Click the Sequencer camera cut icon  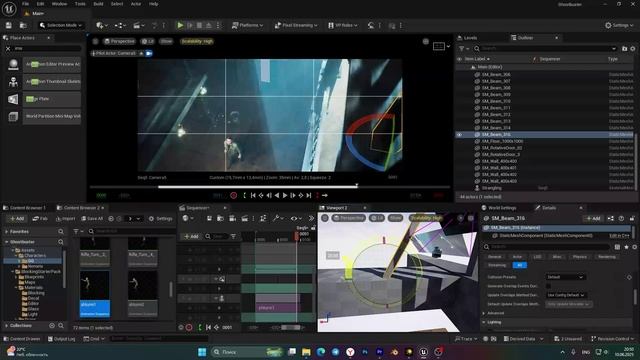click(x=232, y=218)
